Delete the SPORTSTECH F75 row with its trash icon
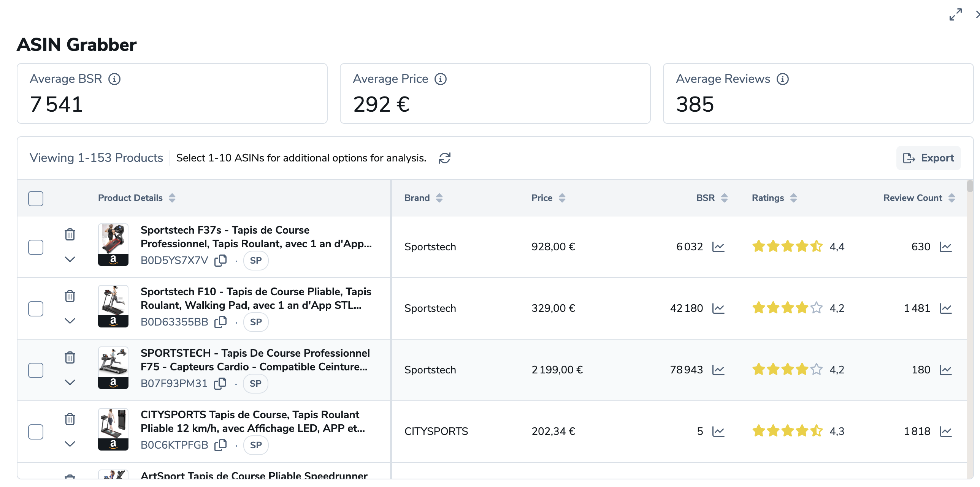This screenshot has width=980, height=487. (70, 357)
